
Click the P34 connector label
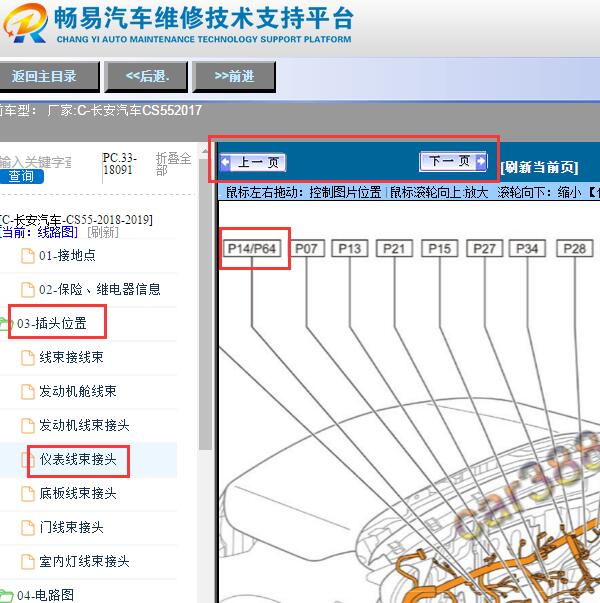point(527,248)
